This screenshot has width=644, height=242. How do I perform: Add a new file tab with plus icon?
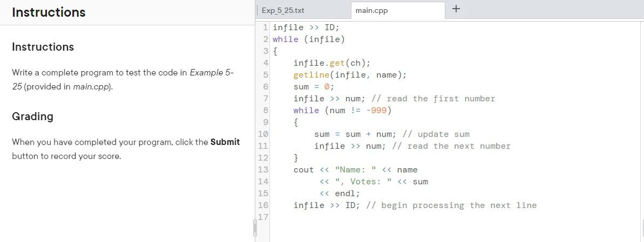coord(456,9)
